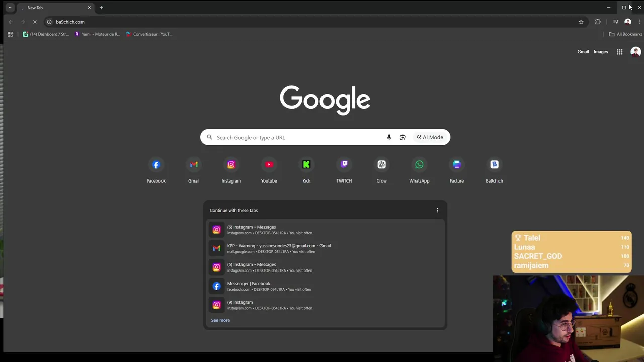Viewport: 644px width, 362px height.
Task: Stop loading the page
Action: coord(35,22)
